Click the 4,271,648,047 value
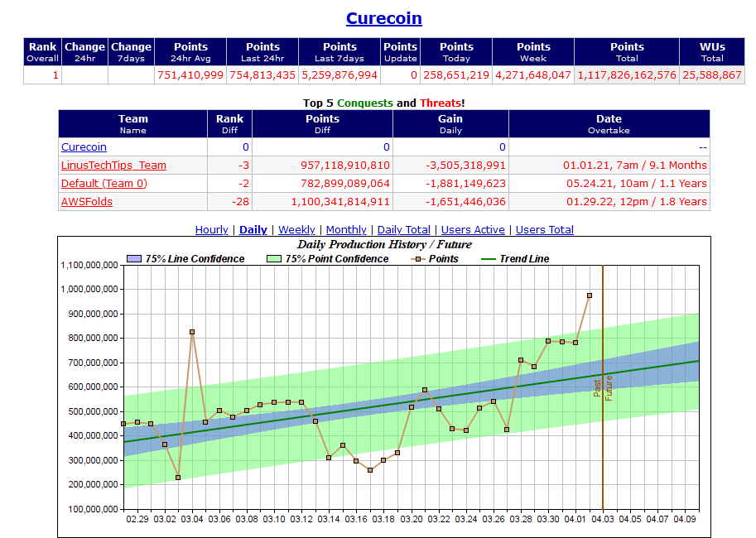 (x=533, y=75)
